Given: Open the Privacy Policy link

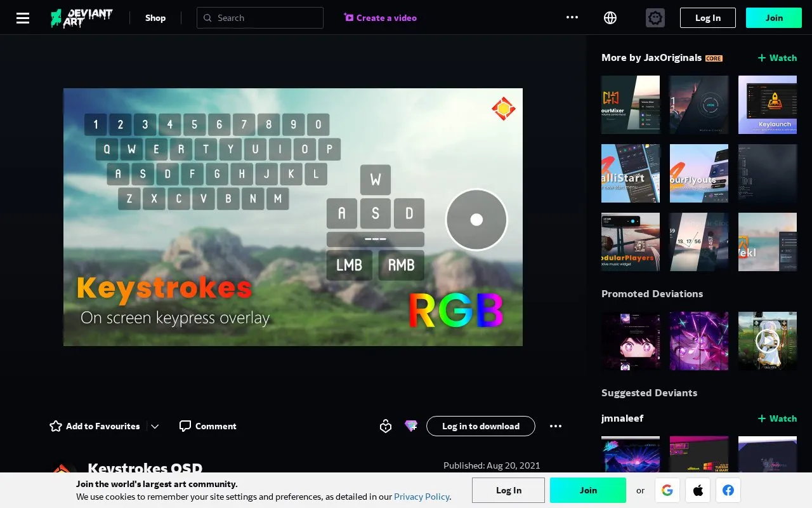Looking at the screenshot, I should 422,497.
